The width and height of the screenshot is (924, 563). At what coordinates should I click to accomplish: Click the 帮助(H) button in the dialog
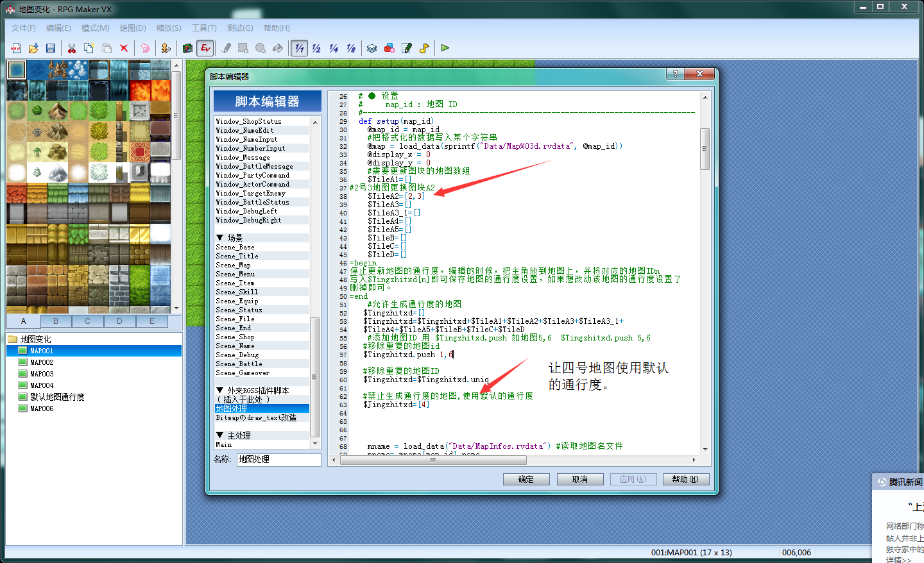point(685,479)
